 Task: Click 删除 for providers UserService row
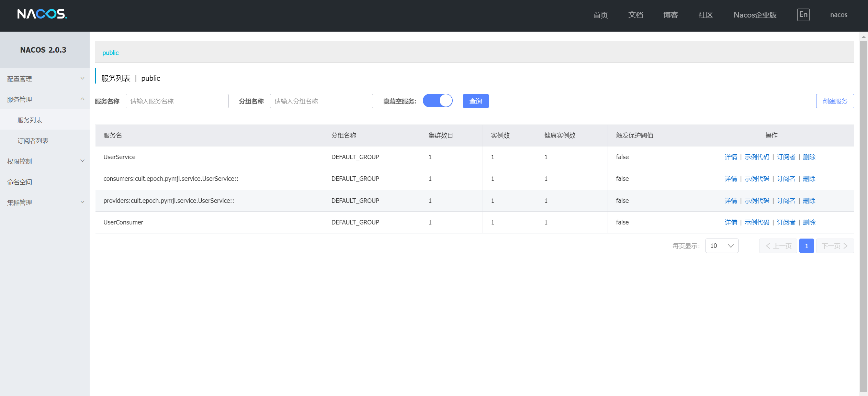(809, 201)
